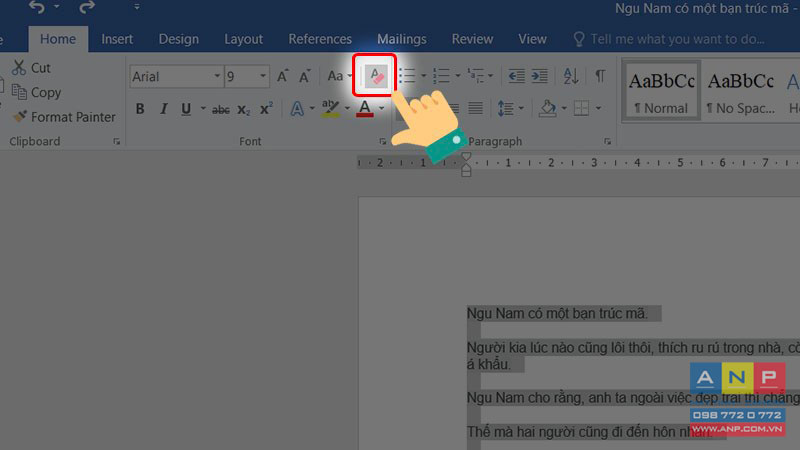Viewport: 800px width, 450px height.
Task: Click the Bullets list icon
Action: point(407,76)
